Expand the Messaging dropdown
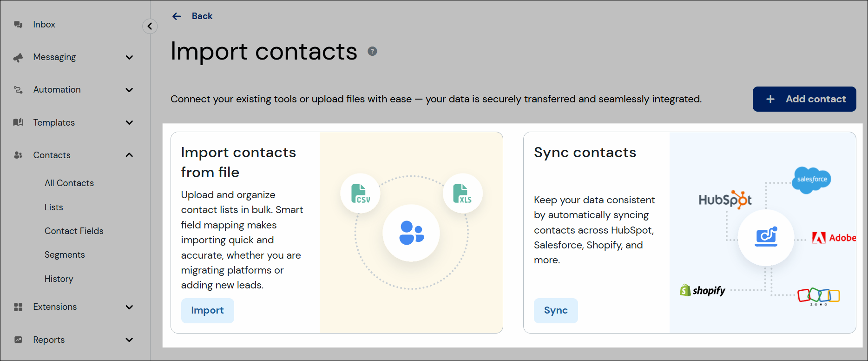Image resolution: width=868 pixels, height=361 pixels. point(129,57)
